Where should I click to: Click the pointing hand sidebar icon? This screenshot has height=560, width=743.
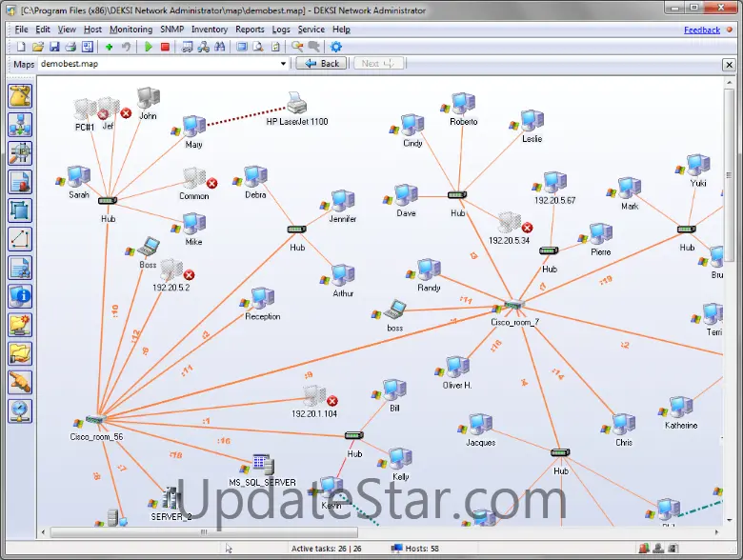point(20,382)
